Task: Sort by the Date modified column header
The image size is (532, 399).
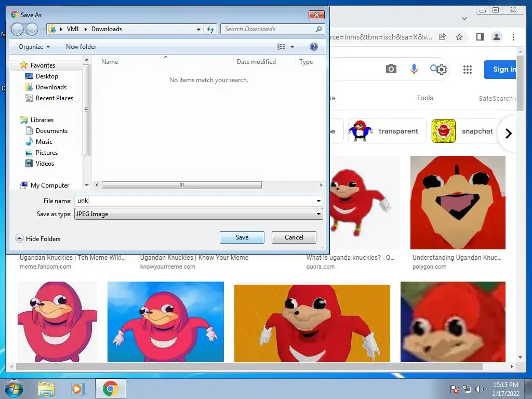Action: pos(256,62)
